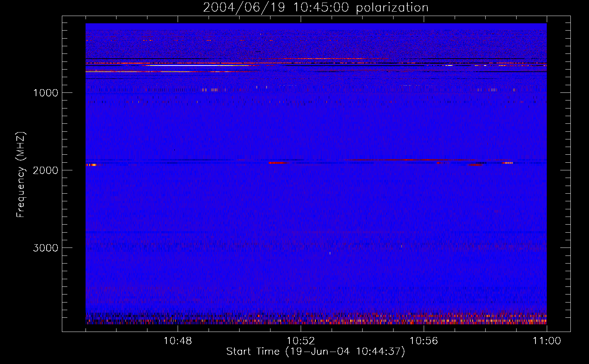Click the 10:48 time tick label
589x364 pixels.
(178, 341)
